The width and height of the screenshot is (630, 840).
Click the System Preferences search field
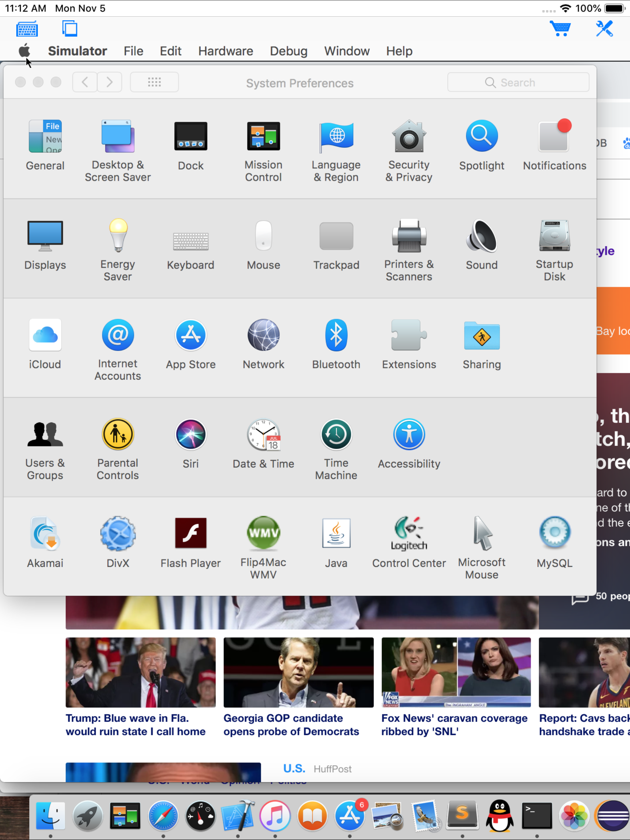pos(518,82)
